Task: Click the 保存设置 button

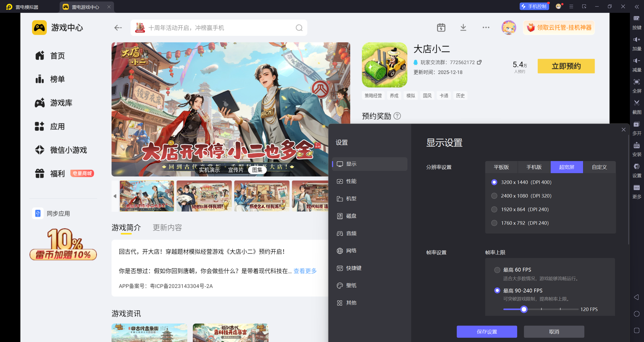Action: tap(486, 332)
